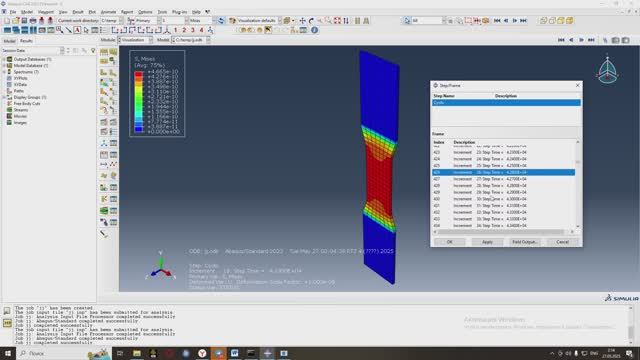Image resolution: width=640 pixels, height=360 pixels.
Task: Click next button in context bar frame controls
Action: (581, 40)
